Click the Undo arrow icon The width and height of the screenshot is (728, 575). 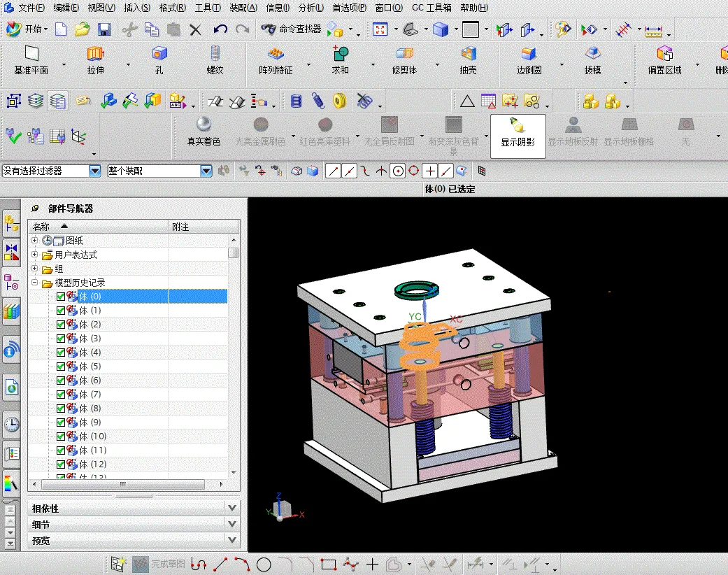pos(220,29)
